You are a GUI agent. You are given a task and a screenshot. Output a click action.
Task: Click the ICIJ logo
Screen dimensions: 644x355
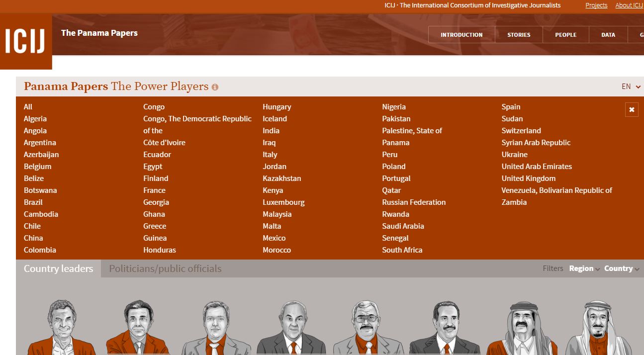[26, 42]
